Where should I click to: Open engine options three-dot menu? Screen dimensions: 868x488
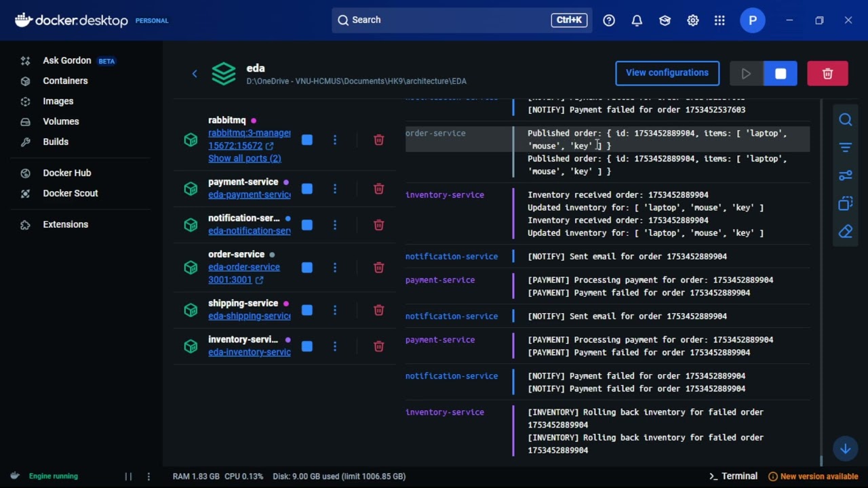point(149,476)
